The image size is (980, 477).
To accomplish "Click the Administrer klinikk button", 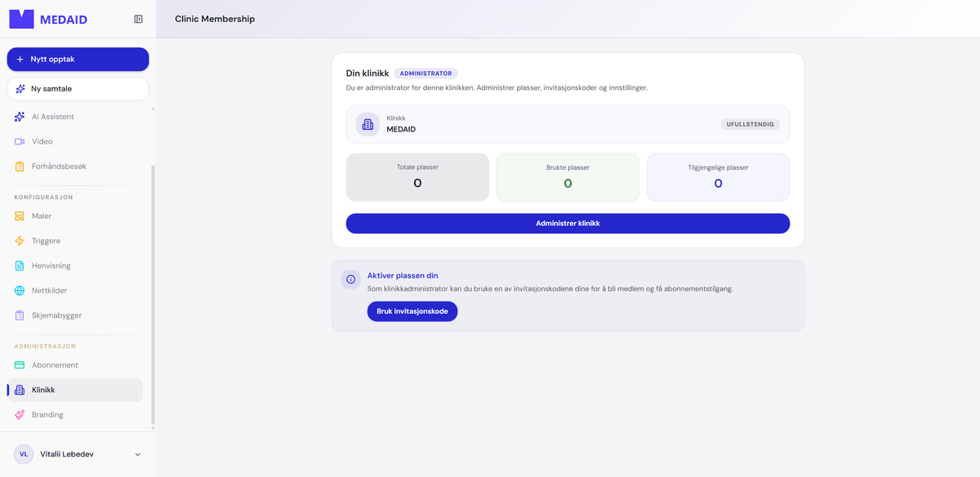I will 568,223.
